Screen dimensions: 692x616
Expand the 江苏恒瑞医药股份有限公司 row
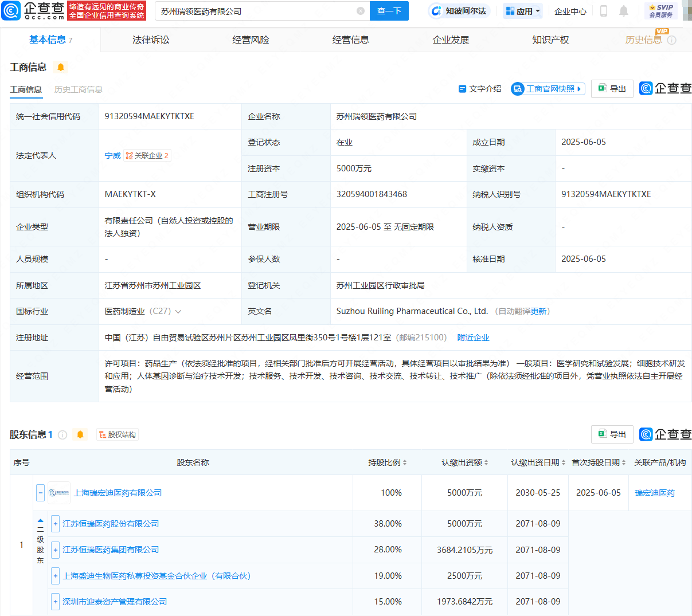[56, 524]
